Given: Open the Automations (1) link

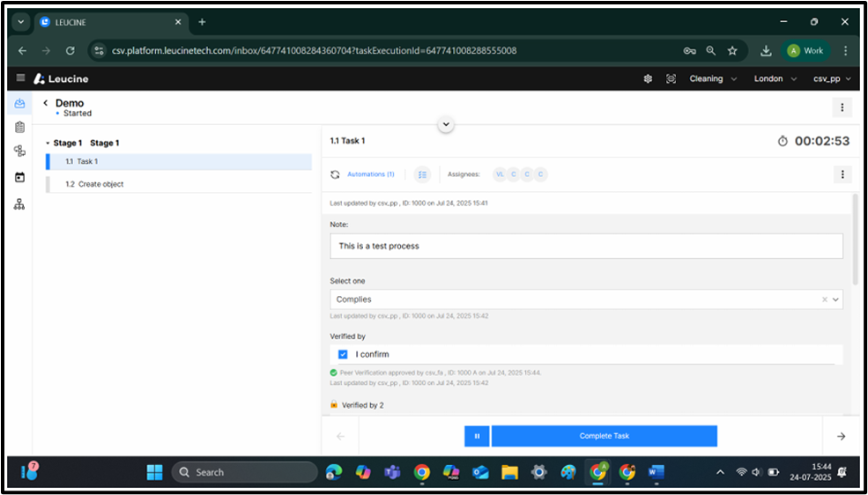Looking at the screenshot, I should pos(370,174).
